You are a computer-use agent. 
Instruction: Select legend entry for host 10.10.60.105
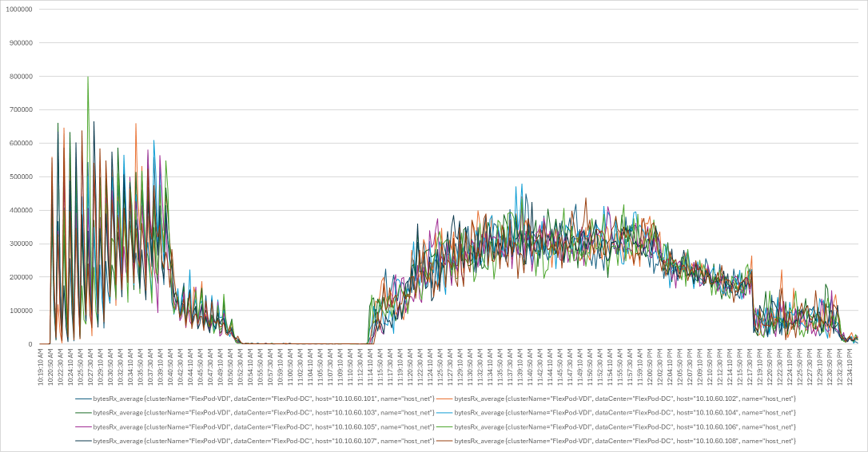point(255,427)
